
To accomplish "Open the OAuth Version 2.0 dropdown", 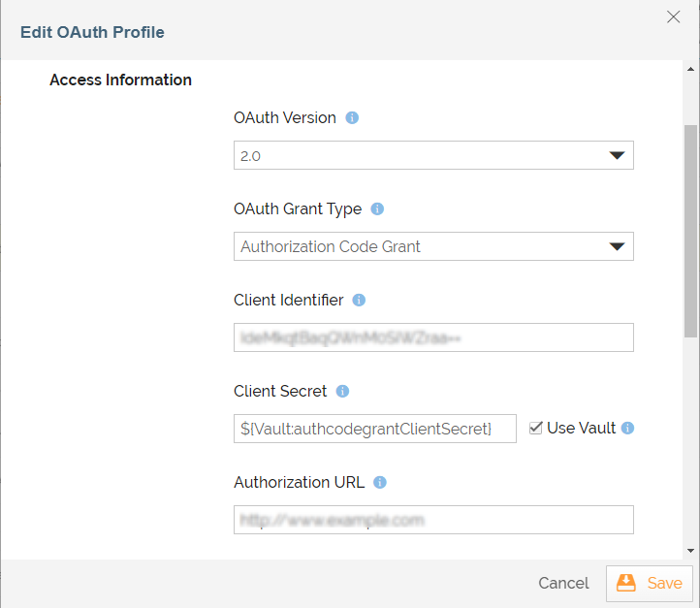I will (433, 155).
